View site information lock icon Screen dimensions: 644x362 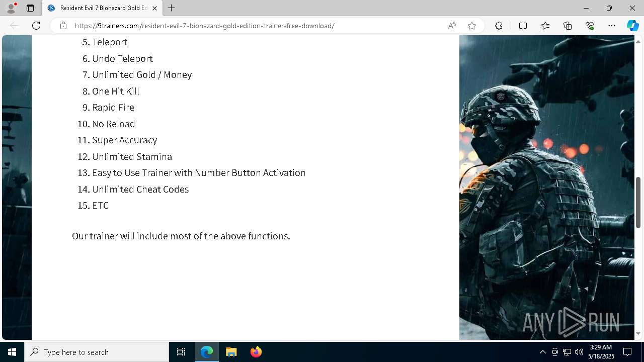tap(63, 26)
